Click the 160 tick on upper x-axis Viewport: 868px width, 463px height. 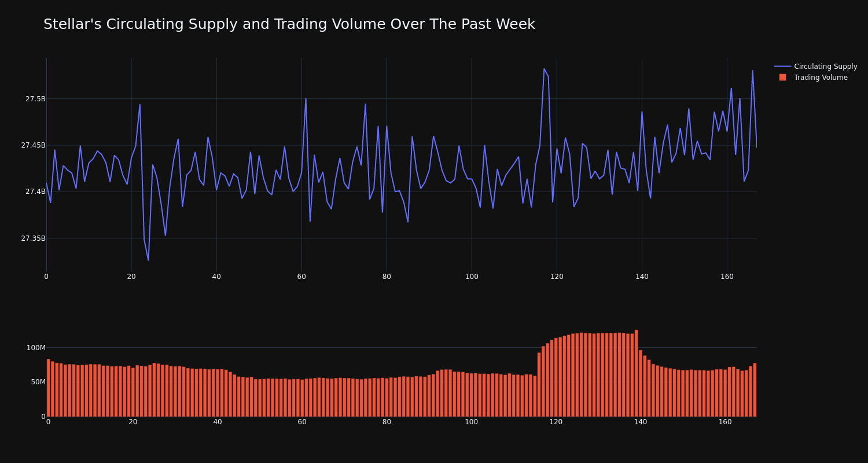click(x=727, y=277)
